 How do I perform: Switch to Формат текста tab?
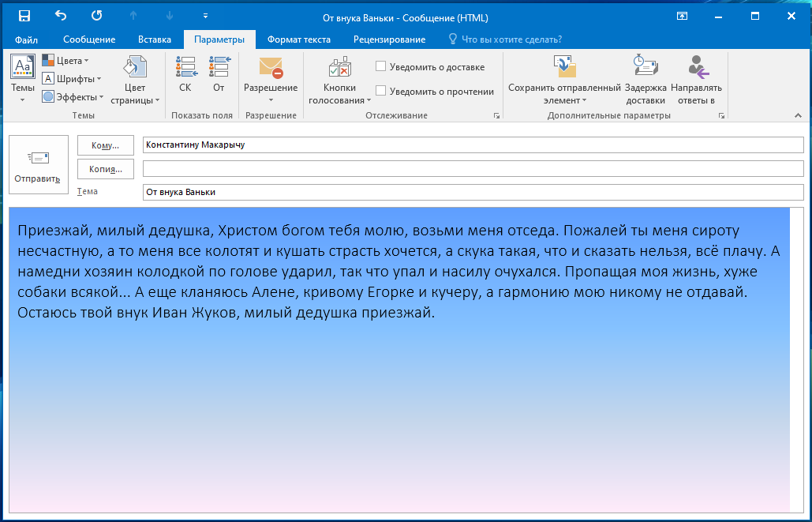pyautogui.click(x=298, y=39)
